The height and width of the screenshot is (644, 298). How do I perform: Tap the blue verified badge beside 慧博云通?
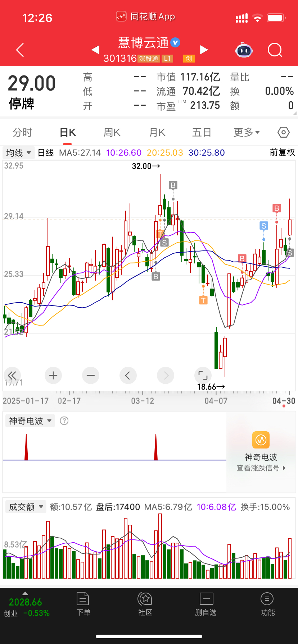click(175, 42)
